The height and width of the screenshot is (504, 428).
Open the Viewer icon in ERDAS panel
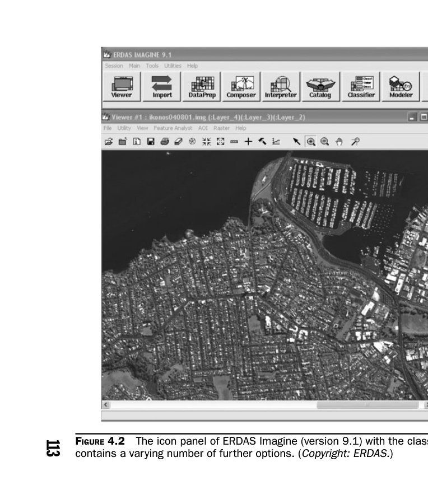121,86
